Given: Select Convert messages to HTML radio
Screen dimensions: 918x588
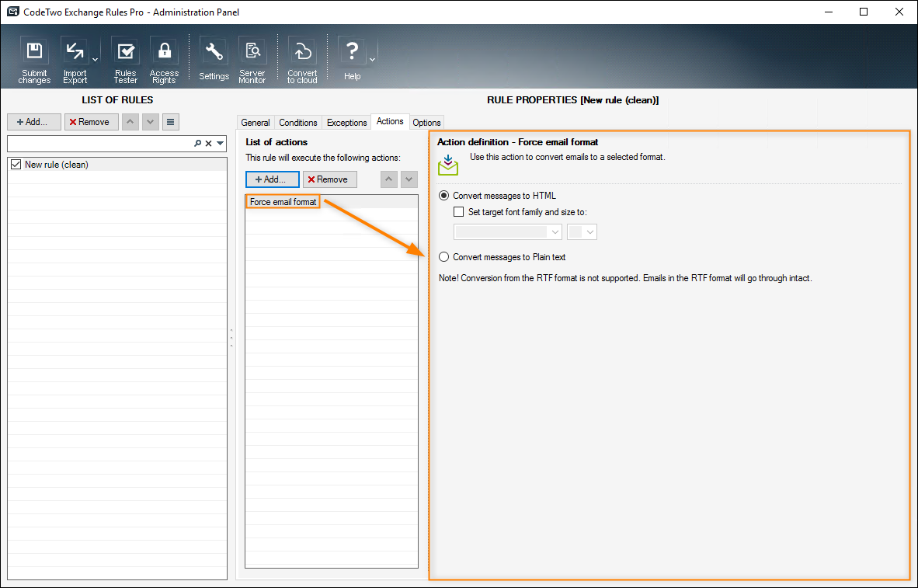Looking at the screenshot, I should pos(443,196).
